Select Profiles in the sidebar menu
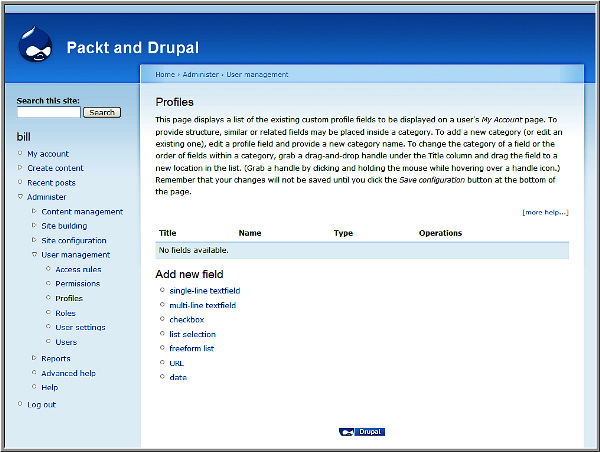600x452 pixels. (69, 298)
